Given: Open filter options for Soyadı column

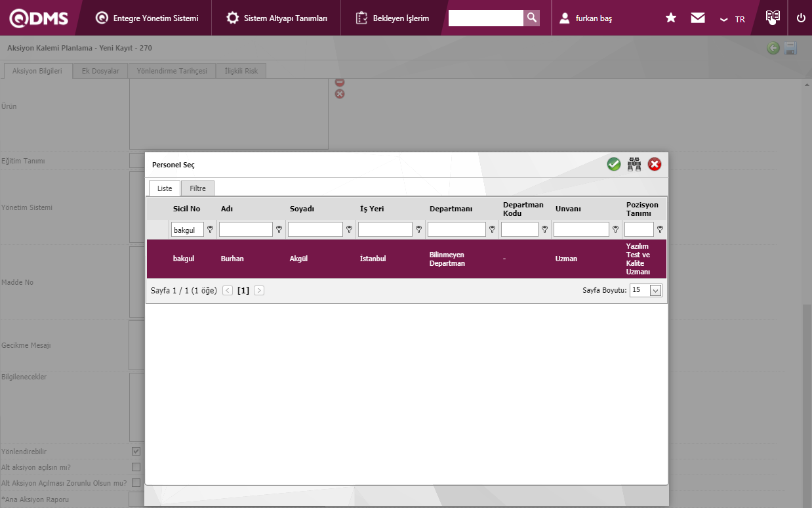Looking at the screenshot, I should click(x=350, y=230).
